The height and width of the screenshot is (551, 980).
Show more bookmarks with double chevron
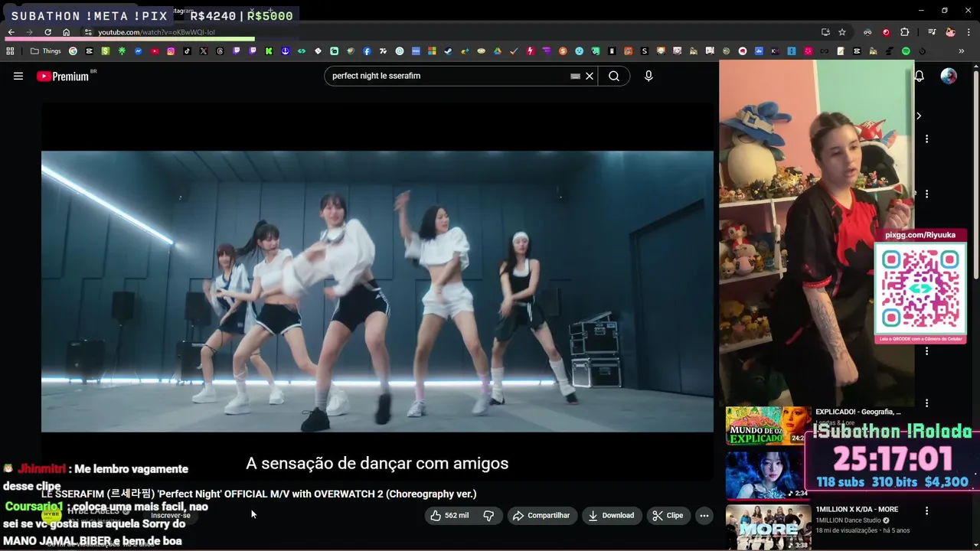[x=962, y=51]
